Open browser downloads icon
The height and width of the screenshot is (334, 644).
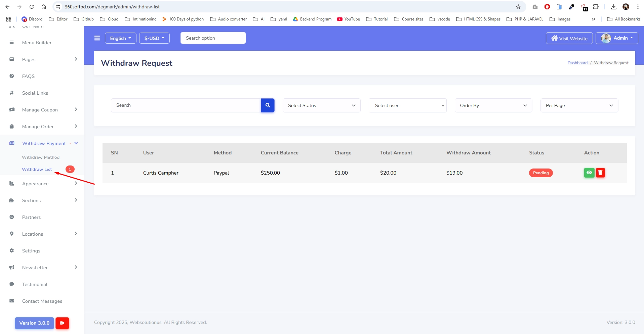pyautogui.click(x=614, y=7)
